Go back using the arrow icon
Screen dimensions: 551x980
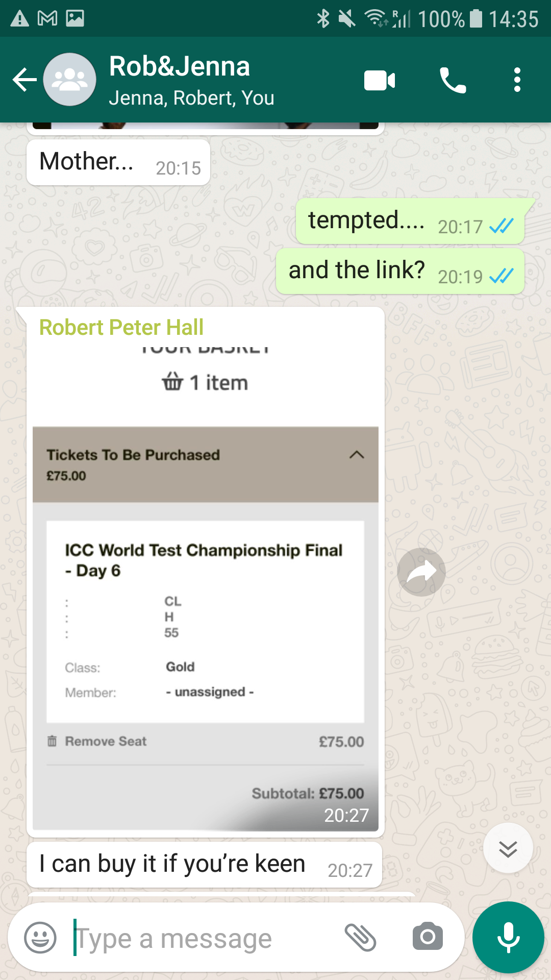tap(24, 80)
